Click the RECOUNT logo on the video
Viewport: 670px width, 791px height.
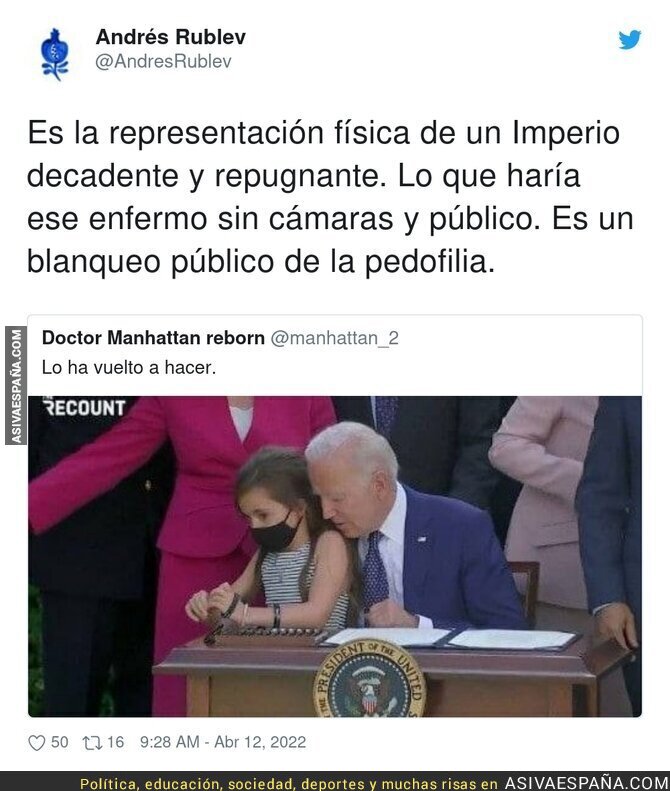84,407
